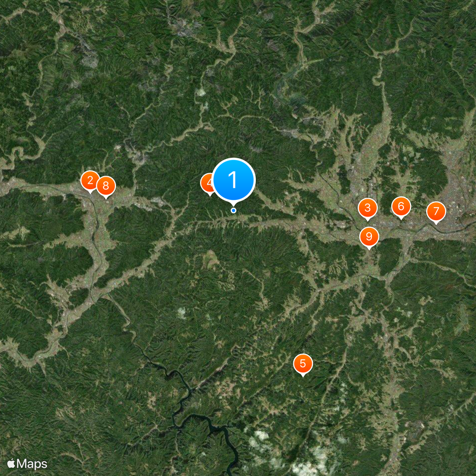Open orange map pin number 9
The width and height of the screenshot is (476, 476).
[369, 237]
